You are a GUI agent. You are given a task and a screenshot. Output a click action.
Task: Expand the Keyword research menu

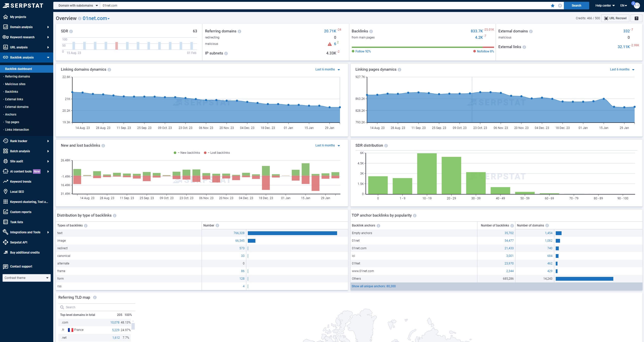click(x=27, y=37)
